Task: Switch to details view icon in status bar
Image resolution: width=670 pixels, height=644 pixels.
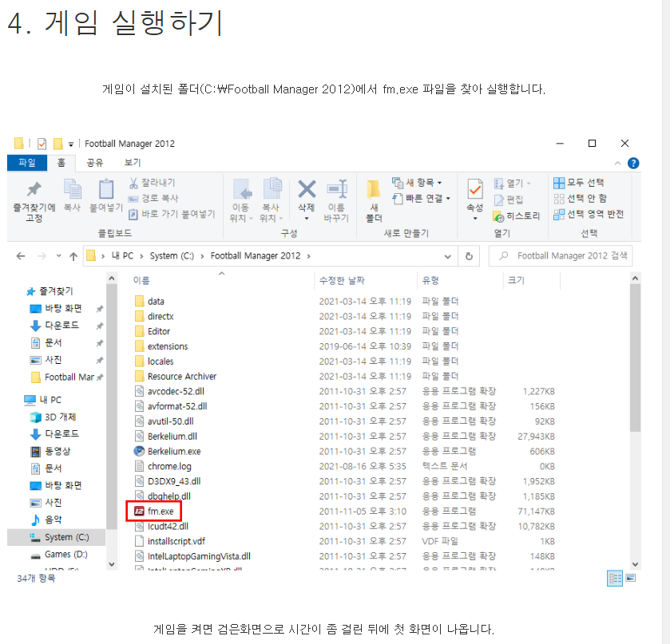Action: point(615,579)
